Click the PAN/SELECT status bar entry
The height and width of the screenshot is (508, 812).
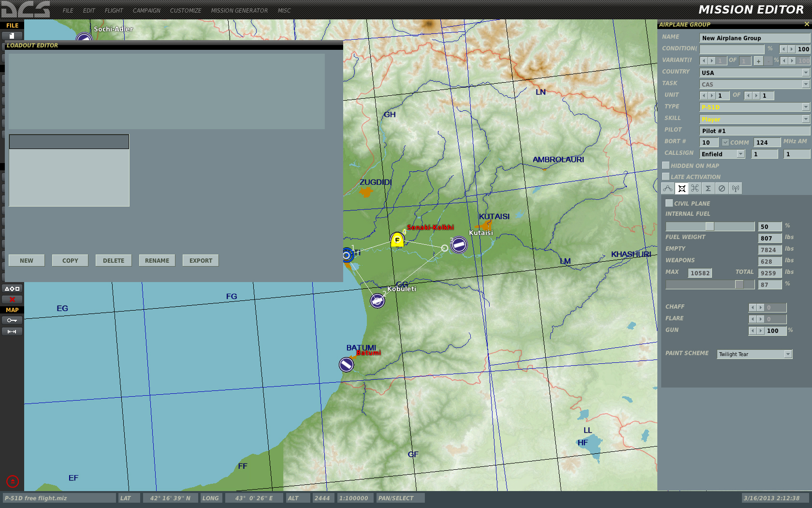400,498
